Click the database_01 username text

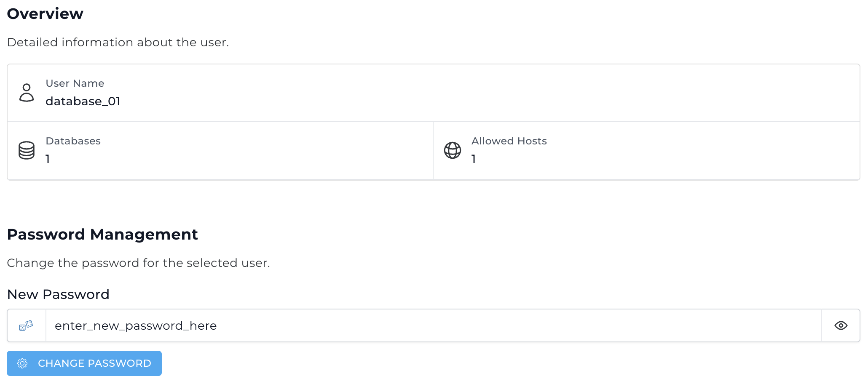point(83,101)
